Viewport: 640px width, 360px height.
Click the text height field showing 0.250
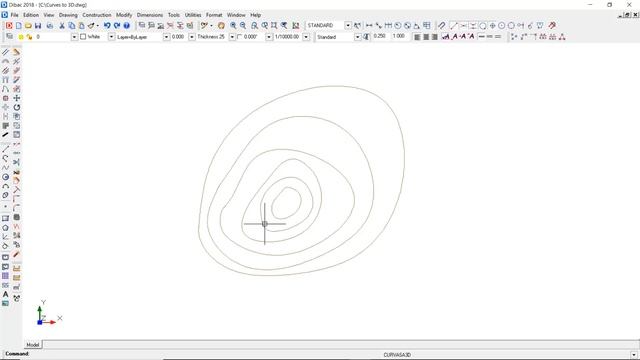380,36
